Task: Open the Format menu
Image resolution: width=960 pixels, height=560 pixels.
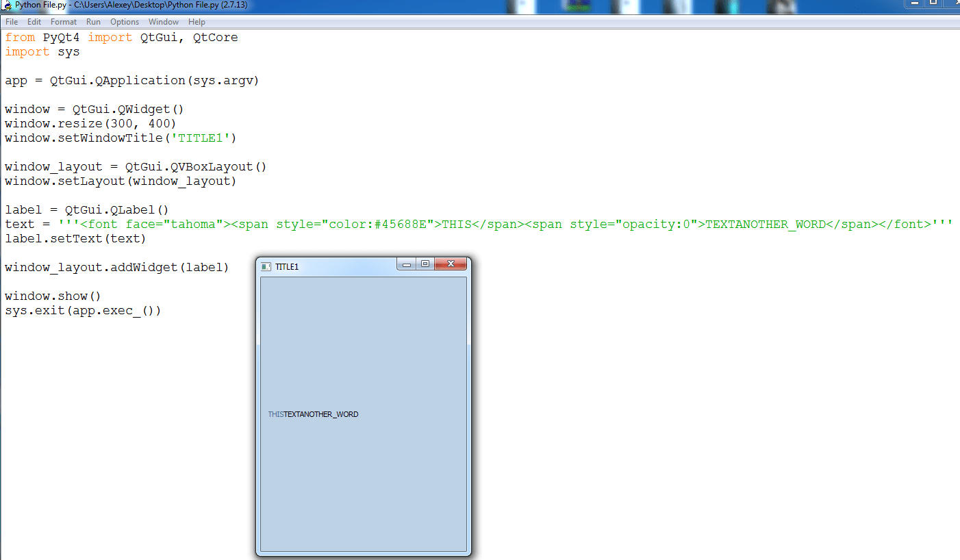Action: 63,21
